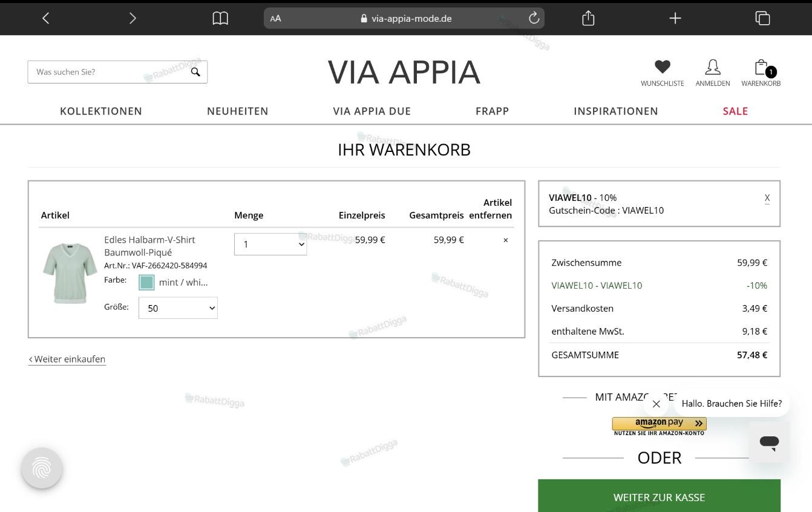Viewport: 812px width, 512px height.
Task: Click the Gutschein-Code : VIAWEL10 text
Action: coord(606,211)
